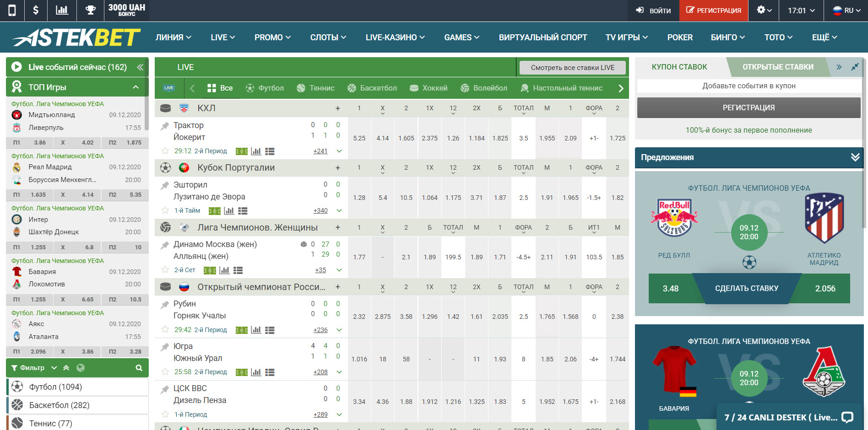Pin the Югра vs Южный Урал match

[x=165, y=347]
